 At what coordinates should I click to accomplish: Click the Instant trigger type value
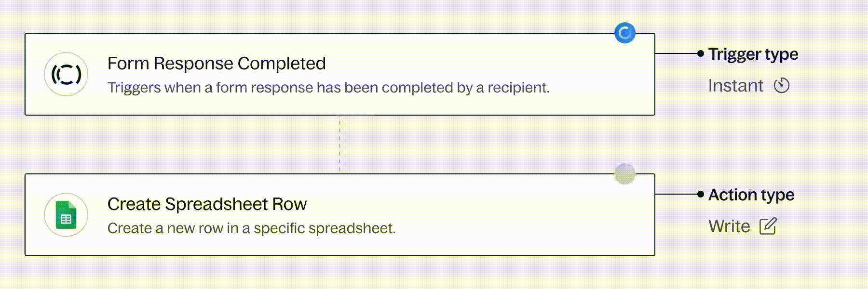pos(735,86)
